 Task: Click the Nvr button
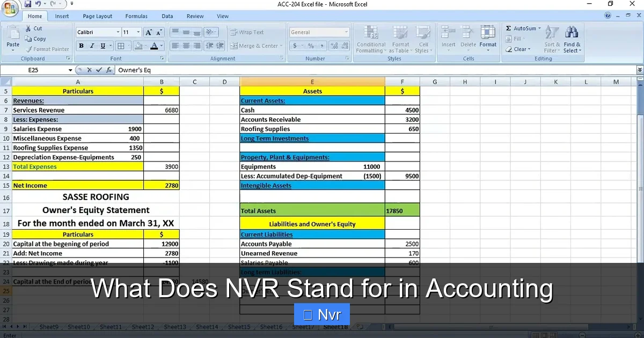(x=321, y=314)
